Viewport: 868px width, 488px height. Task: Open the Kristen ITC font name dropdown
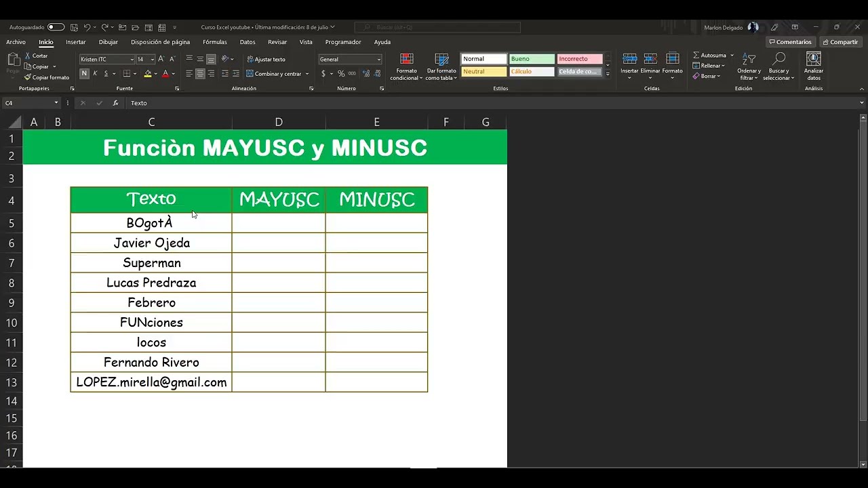[132, 59]
